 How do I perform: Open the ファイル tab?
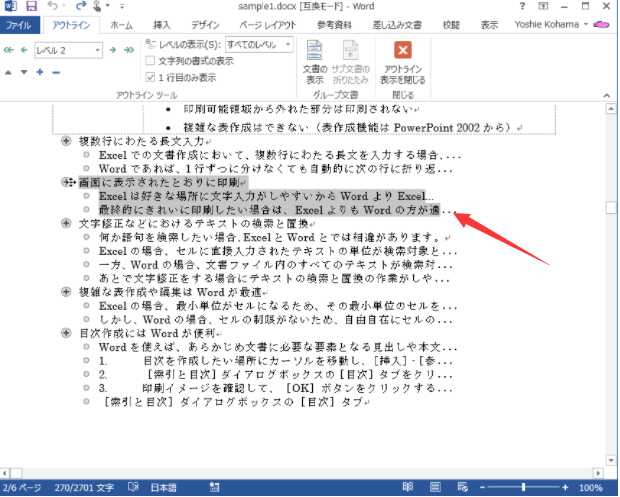(19, 25)
